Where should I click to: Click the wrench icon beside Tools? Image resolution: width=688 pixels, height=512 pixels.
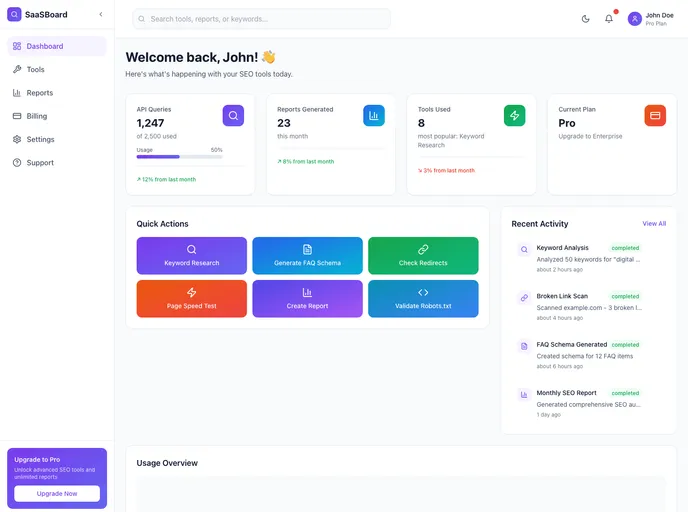coord(17,69)
